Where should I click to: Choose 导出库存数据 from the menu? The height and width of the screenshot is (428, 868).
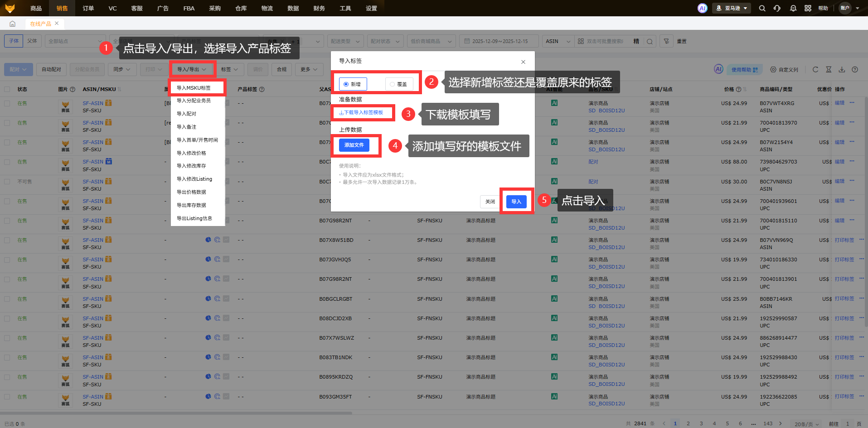(191, 205)
